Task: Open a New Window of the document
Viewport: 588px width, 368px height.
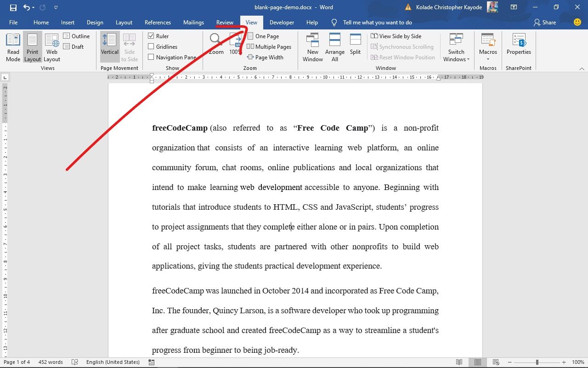Action: click(x=312, y=46)
